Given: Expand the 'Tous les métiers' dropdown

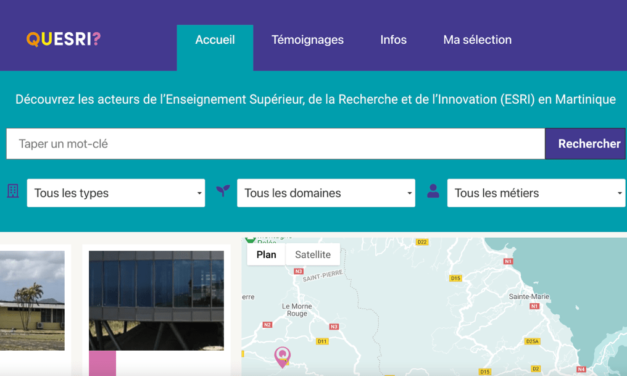Looking at the screenshot, I should click(x=536, y=193).
